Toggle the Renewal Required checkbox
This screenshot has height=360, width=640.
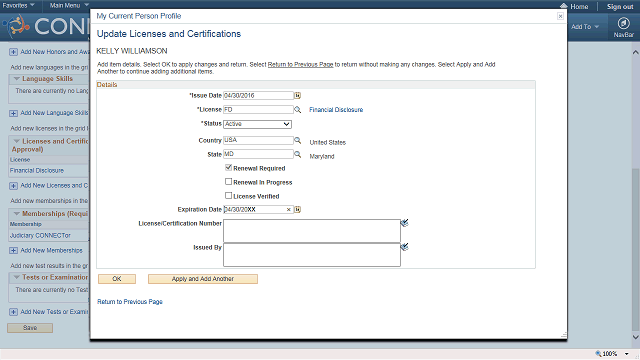click(x=229, y=167)
